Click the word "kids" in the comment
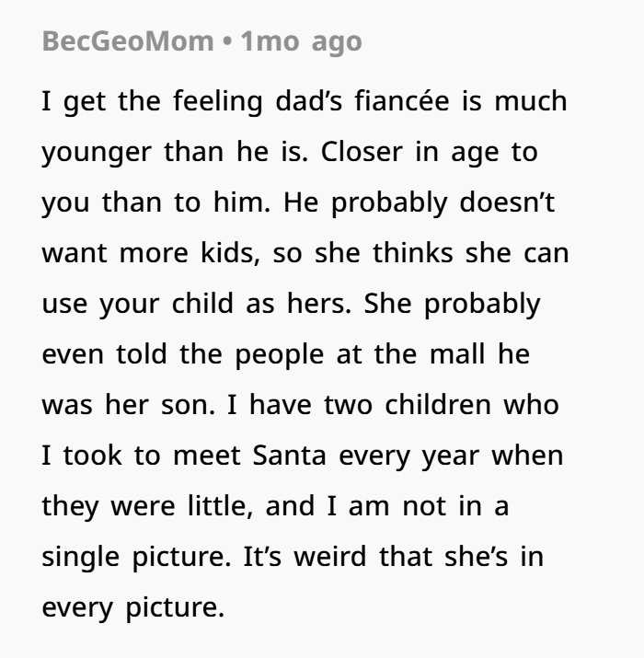The image size is (644, 658). click(218, 253)
